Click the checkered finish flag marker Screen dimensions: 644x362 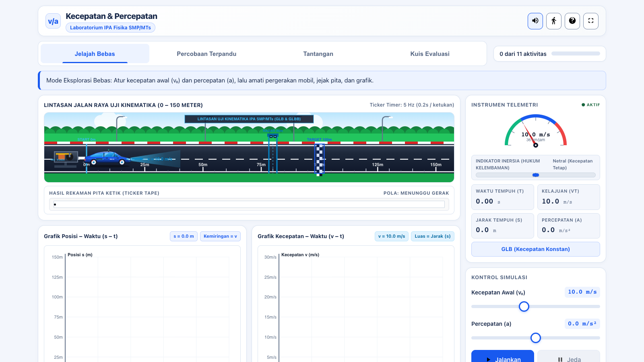[320, 160]
